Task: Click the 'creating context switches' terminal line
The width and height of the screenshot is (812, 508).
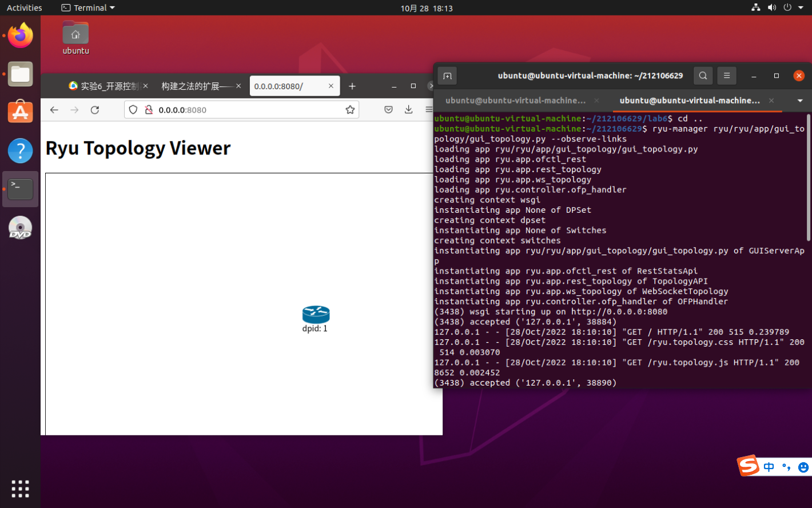Action: [497, 241]
